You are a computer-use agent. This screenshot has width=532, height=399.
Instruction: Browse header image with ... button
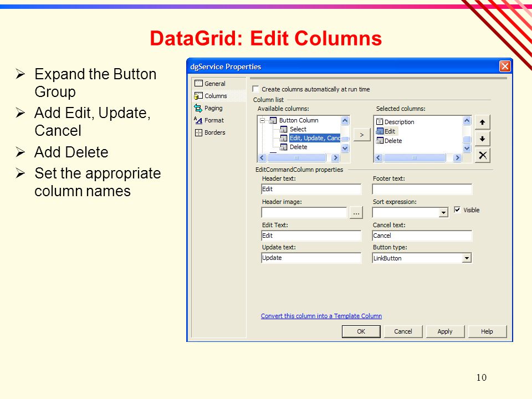coord(356,213)
